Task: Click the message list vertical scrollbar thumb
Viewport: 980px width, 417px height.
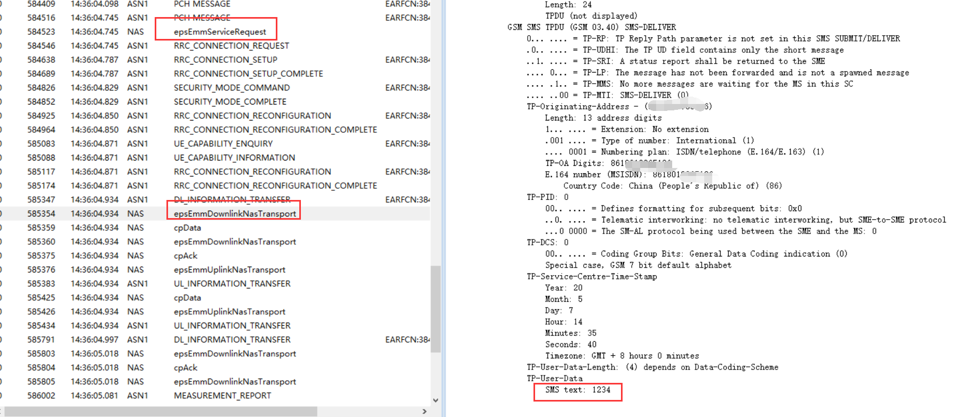Action: pyautogui.click(x=435, y=309)
